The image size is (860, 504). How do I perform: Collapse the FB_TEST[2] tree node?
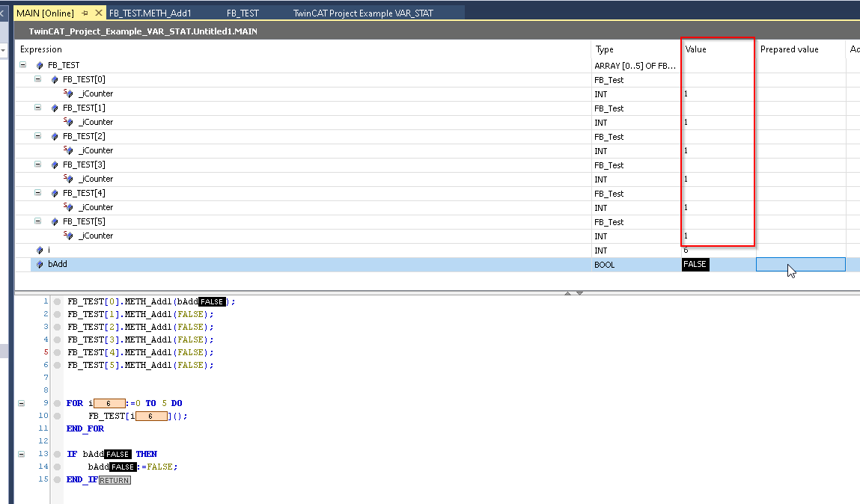click(x=38, y=136)
